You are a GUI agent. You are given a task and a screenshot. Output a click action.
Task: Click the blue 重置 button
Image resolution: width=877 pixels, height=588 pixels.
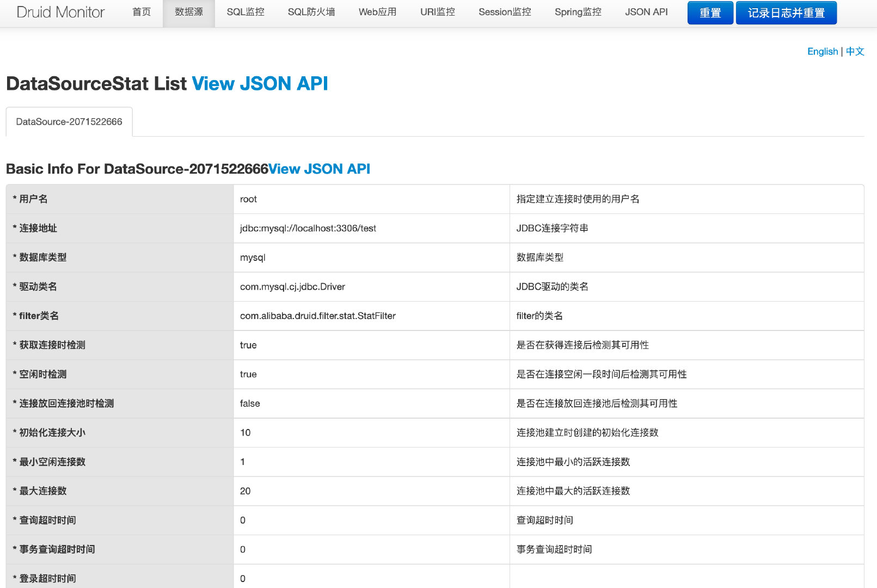click(710, 13)
